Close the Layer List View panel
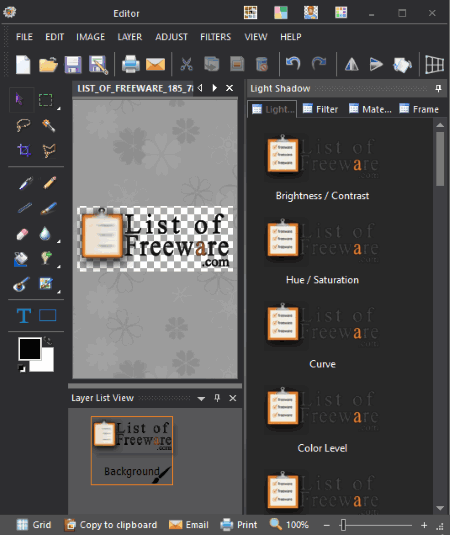The width and height of the screenshot is (450, 535). (x=233, y=398)
